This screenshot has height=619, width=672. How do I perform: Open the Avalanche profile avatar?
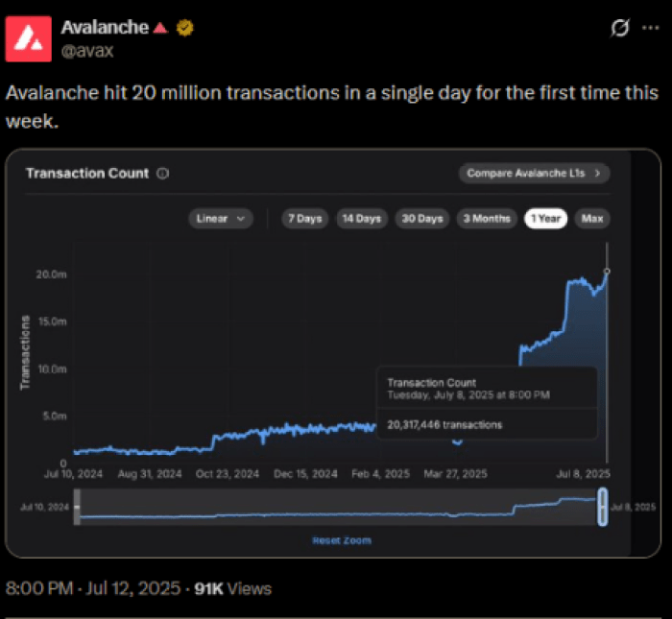point(28,39)
